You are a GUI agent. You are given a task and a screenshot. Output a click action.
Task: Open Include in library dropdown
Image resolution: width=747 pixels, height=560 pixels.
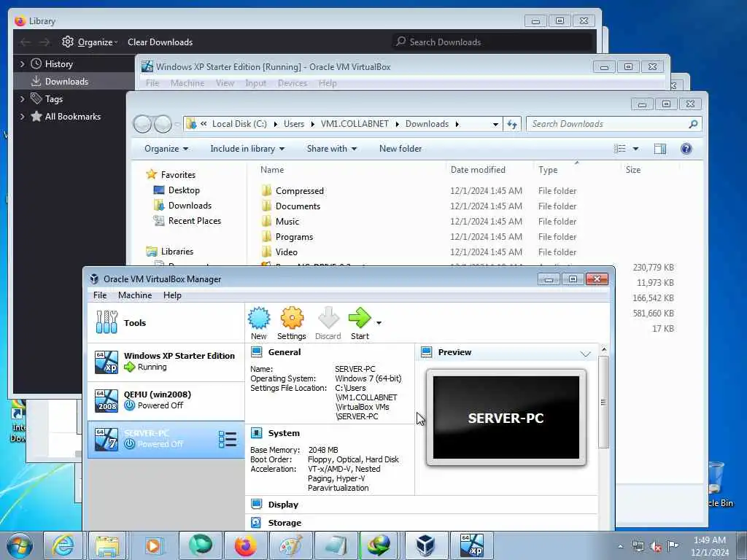click(247, 149)
